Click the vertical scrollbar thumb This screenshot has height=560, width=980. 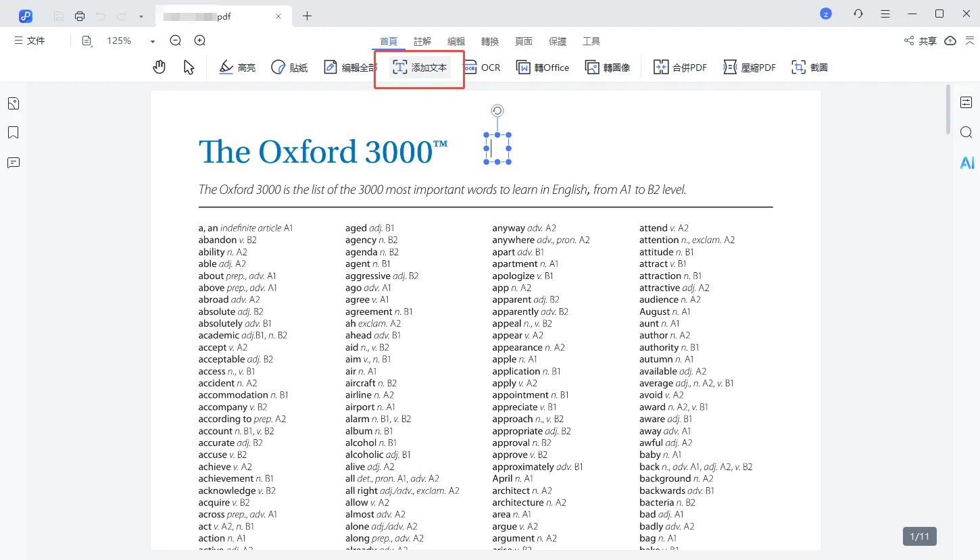948,109
